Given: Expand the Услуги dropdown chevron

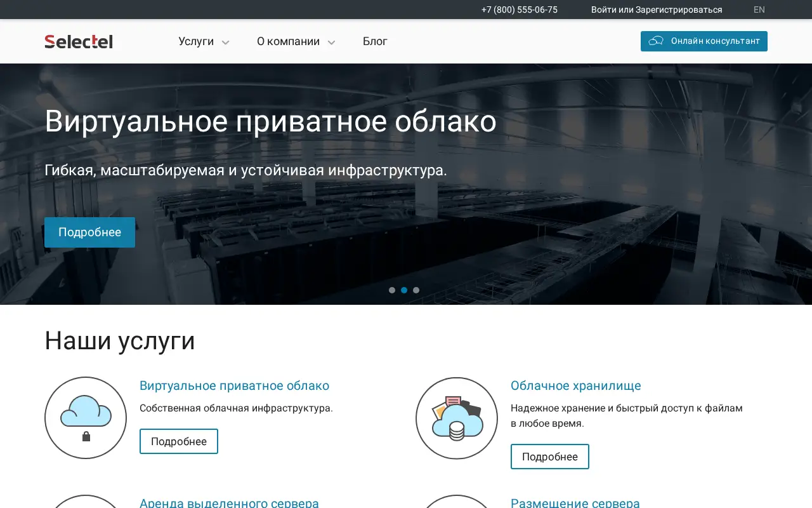Looking at the screenshot, I should (x=225, y=43).
